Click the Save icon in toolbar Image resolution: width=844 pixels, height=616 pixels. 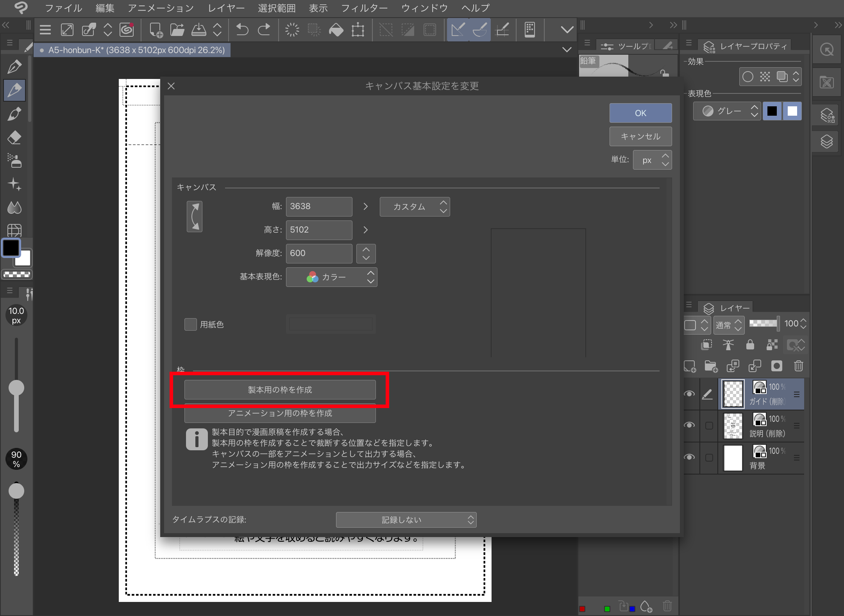tap(199, 30)
